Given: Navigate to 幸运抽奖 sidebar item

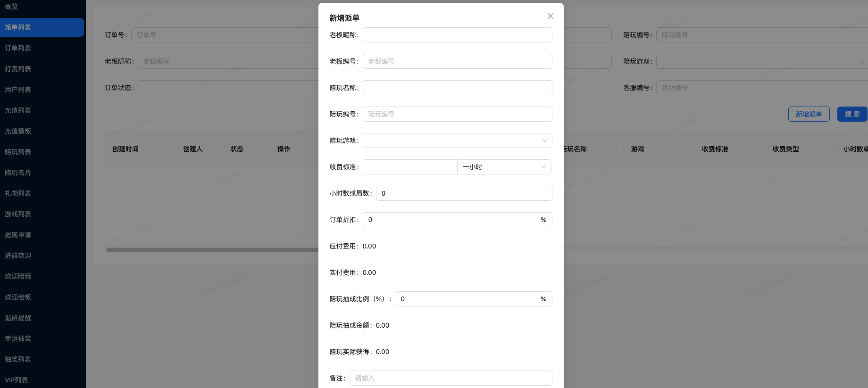Looking at the screenshot, I should pyautogui.click(x=18, y=338).
